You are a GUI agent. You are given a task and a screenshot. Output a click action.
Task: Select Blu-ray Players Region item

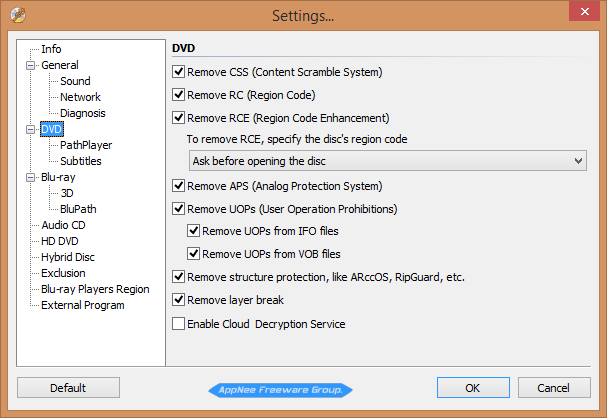pos(95,289)
